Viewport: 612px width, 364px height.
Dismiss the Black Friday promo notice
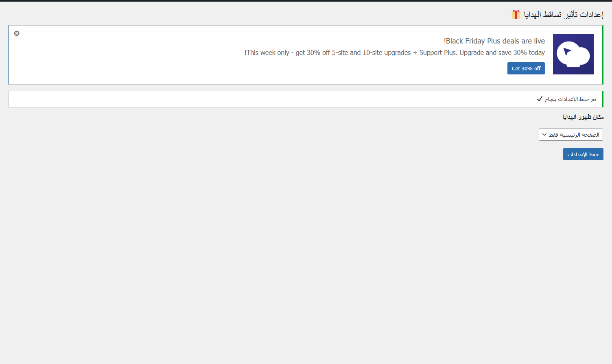coord(17,33)
